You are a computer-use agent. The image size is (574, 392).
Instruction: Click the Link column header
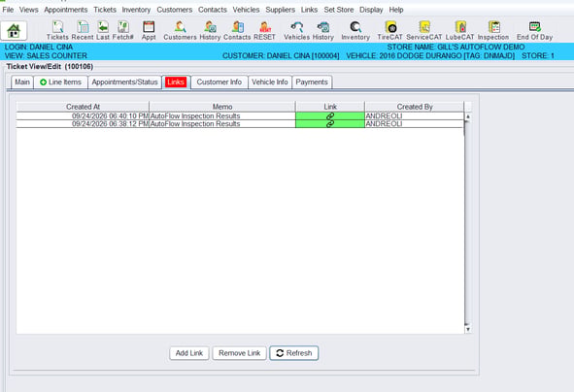pos(330,107)
